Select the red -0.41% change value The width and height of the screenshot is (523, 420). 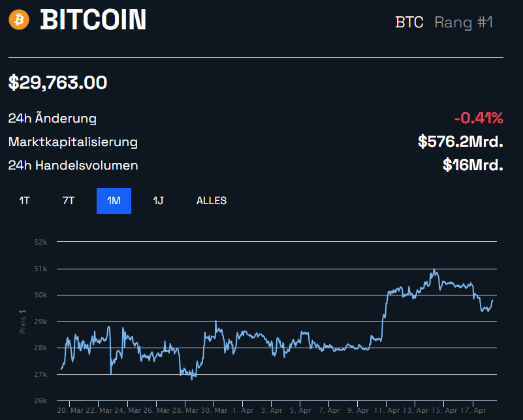[x=479, y=118]
